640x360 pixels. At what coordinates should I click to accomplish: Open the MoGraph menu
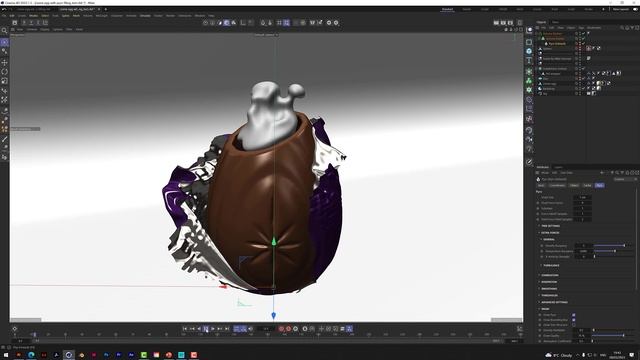click(x=101, y=16)
